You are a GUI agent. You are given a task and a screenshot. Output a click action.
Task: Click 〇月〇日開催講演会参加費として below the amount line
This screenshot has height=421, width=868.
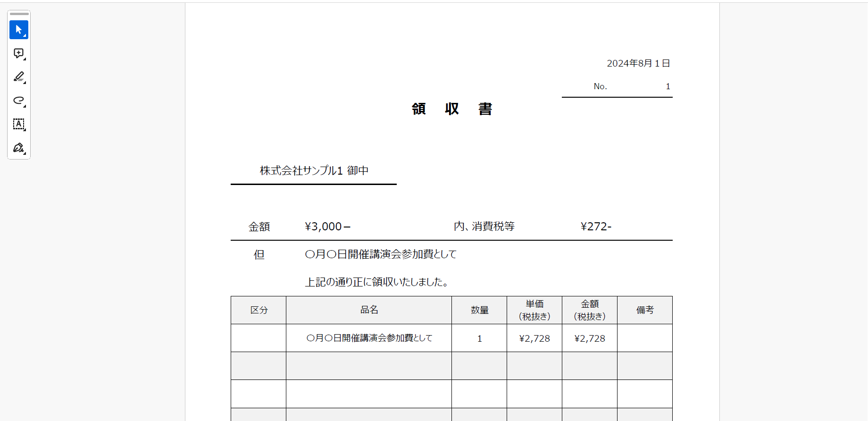381,254
